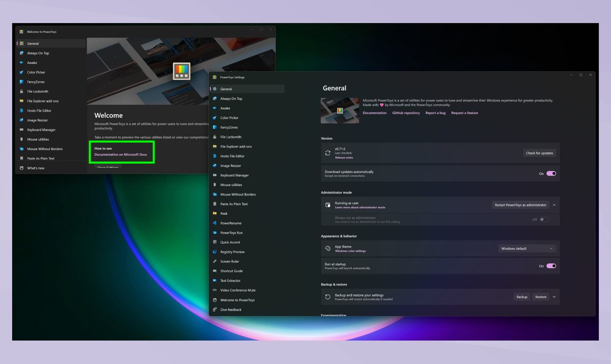Viewport: 611px width, 364px height.
Task: Open FancyZones settings
Action: (x=228, y=127)
